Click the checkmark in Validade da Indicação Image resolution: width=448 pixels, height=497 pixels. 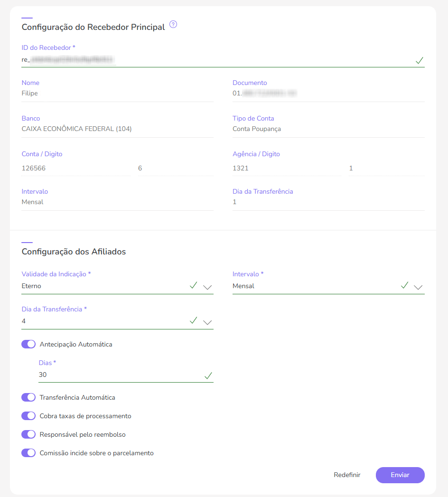tap(193, 285)
